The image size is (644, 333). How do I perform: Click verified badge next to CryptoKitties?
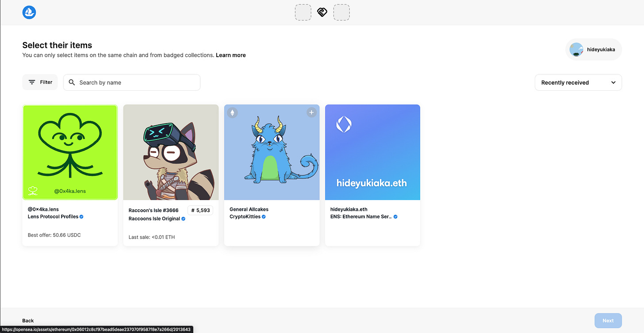[264, 217]
